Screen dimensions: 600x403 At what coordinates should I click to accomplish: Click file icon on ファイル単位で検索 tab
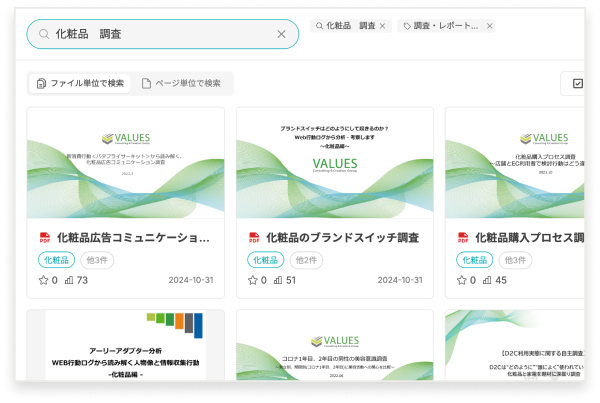pos(41,83)
